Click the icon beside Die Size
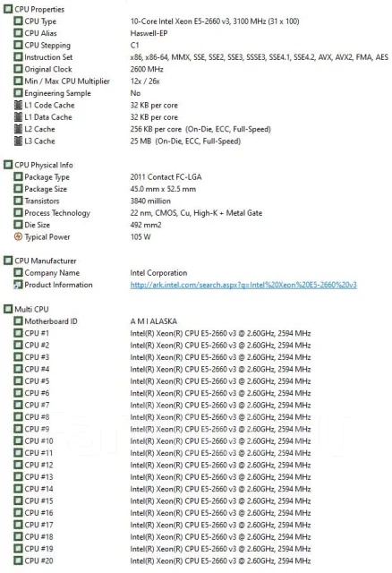 click(18, 225)
